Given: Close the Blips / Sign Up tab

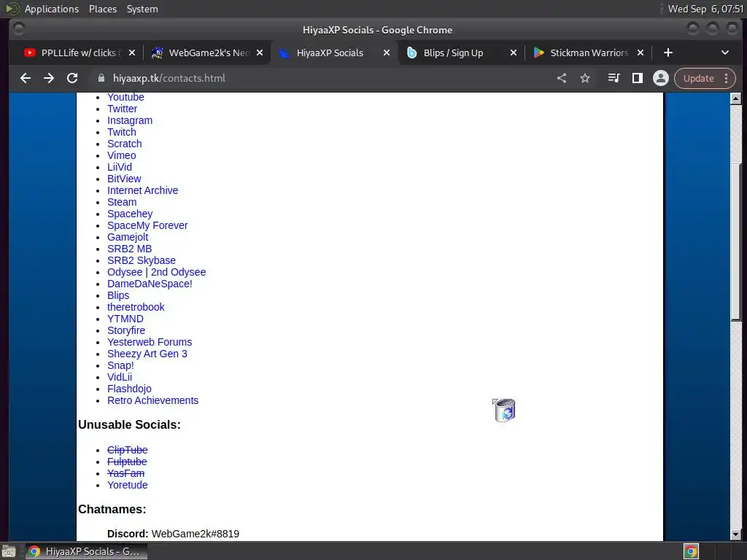Looking at the screenshot, I should tap(513, 52).
